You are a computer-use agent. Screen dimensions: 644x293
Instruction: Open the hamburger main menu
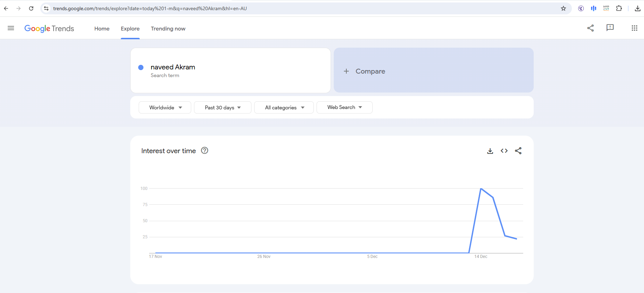point(11,28)
